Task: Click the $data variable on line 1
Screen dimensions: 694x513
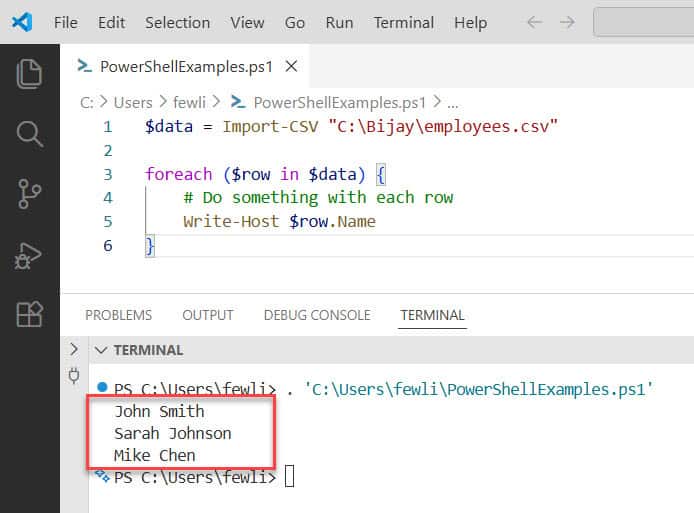Action: click(169, 127)
